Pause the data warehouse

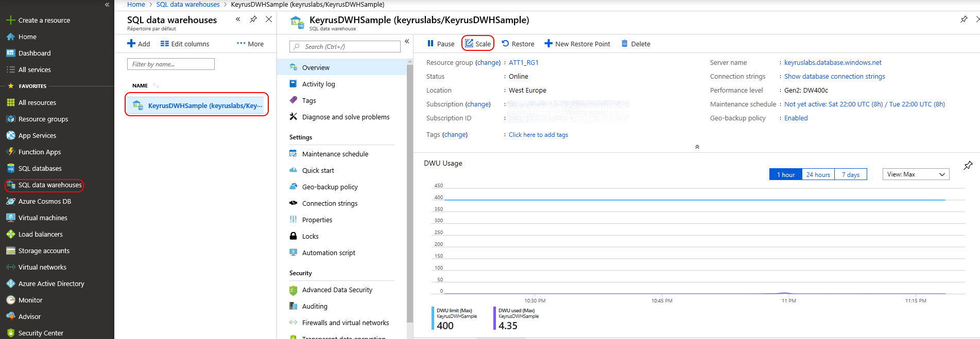[x=441, y=44]
